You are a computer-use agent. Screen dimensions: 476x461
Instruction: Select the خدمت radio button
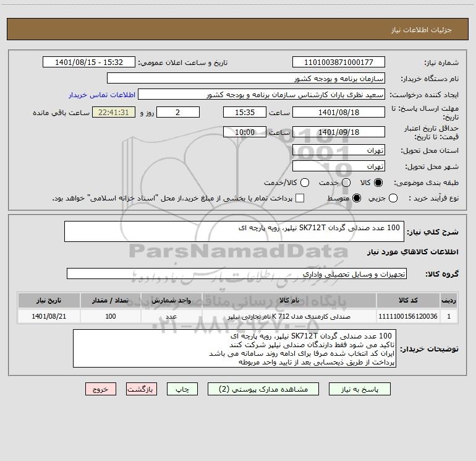click(346, 183)
